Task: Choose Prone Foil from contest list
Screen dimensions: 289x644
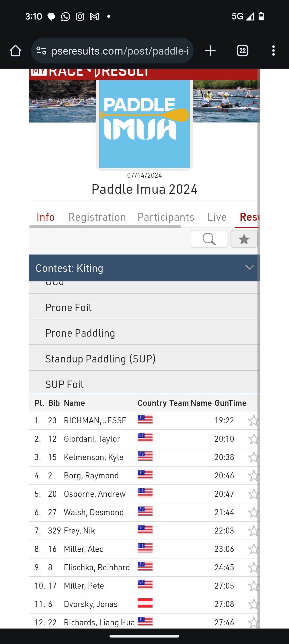Action: pyautogui.click(x=69, y=307)
